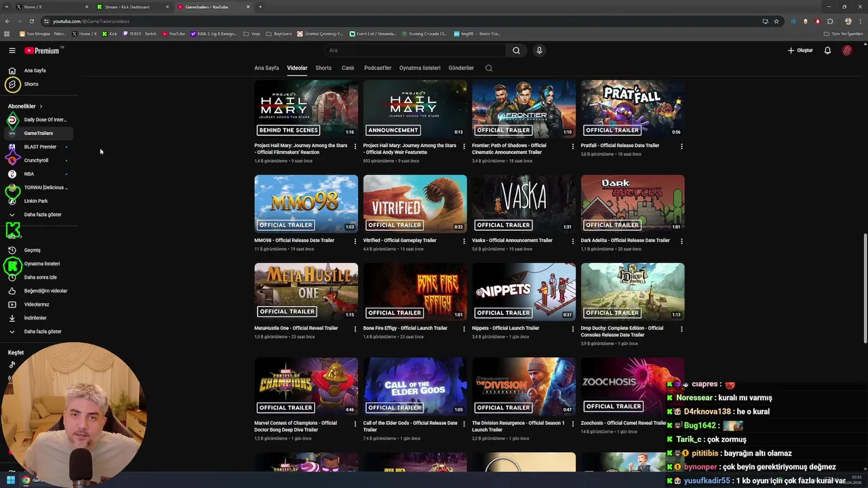Open options menu for Bone Fire Effigy
Image resolution: width=868 pixels, height=488 pixels.
pyautogui.click(x=464, y=329)
